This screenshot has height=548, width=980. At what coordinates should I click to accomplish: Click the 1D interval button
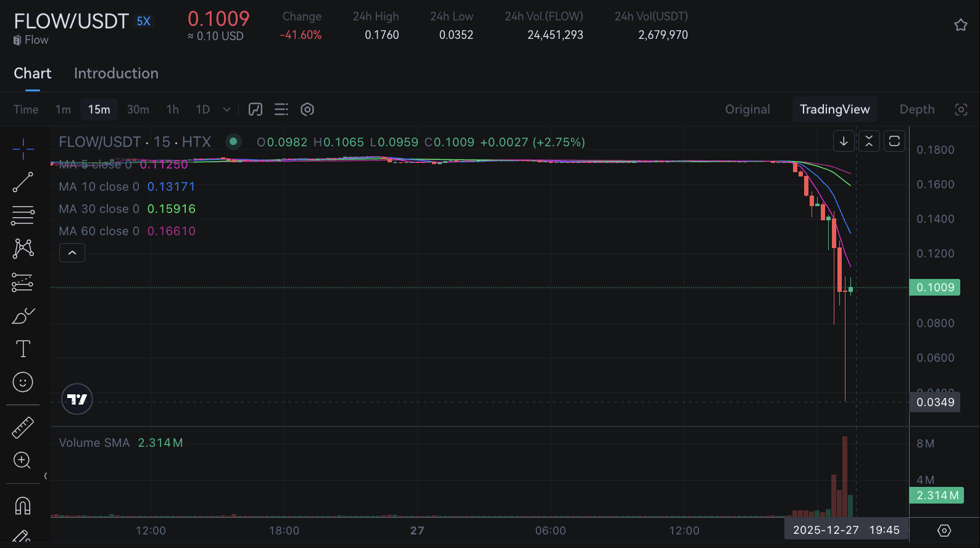click(202, 109)
